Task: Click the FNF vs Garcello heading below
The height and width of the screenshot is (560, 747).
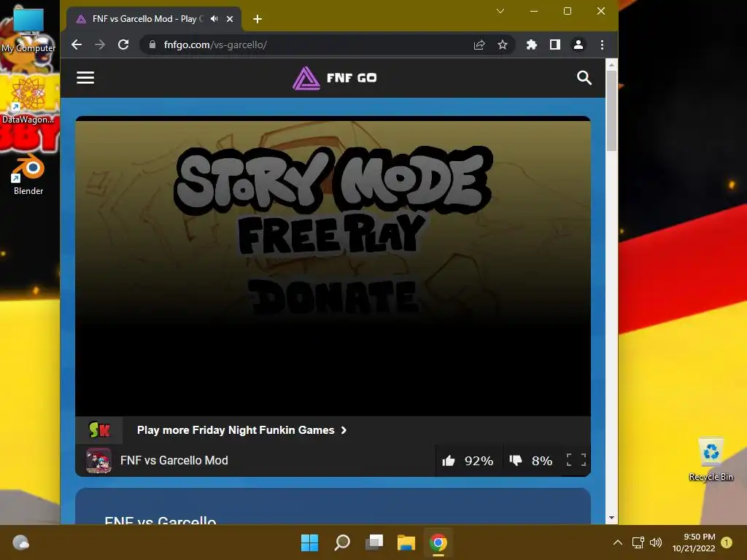Action: tap(160, 520)
